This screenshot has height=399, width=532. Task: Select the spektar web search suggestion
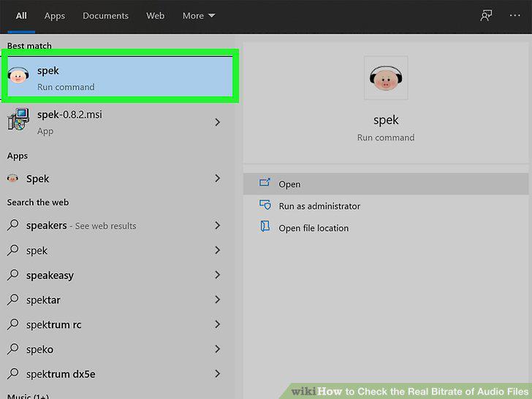[114, 300]
